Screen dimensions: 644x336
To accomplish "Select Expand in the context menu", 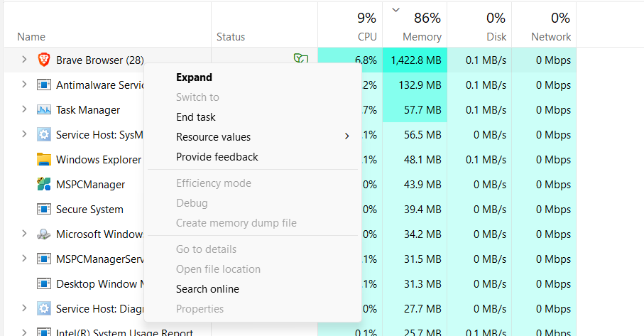I will point(194,77).
